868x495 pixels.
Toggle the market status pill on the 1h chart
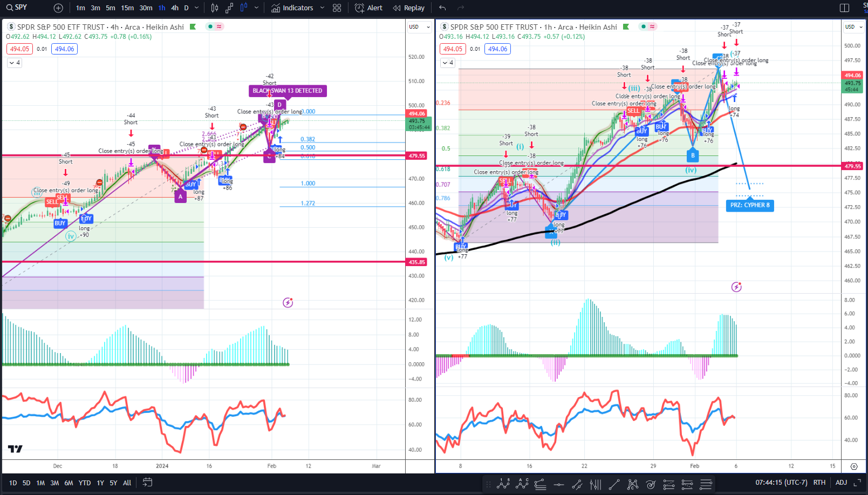click(648, 26)
